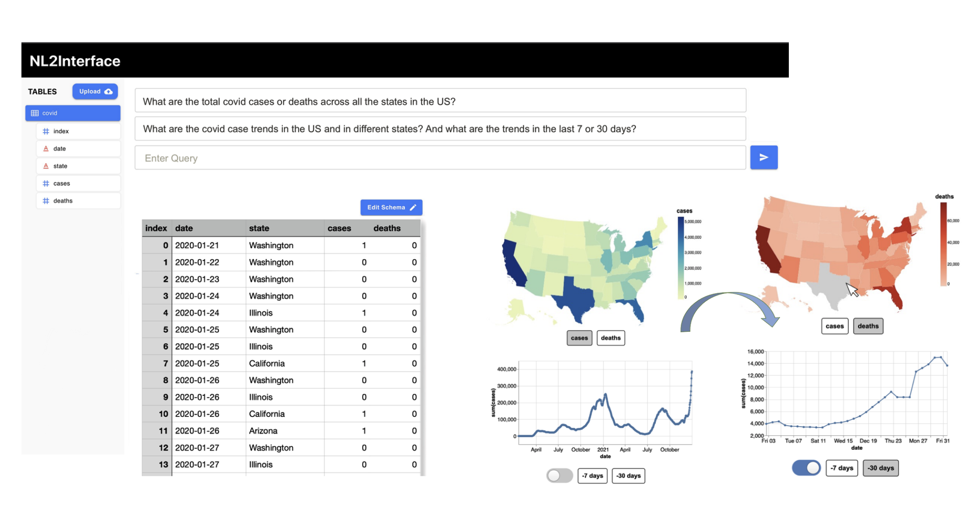The width and height of the screenshot is (980, 522).
Task: Select the state column field
Action: (x=78, y=166)
